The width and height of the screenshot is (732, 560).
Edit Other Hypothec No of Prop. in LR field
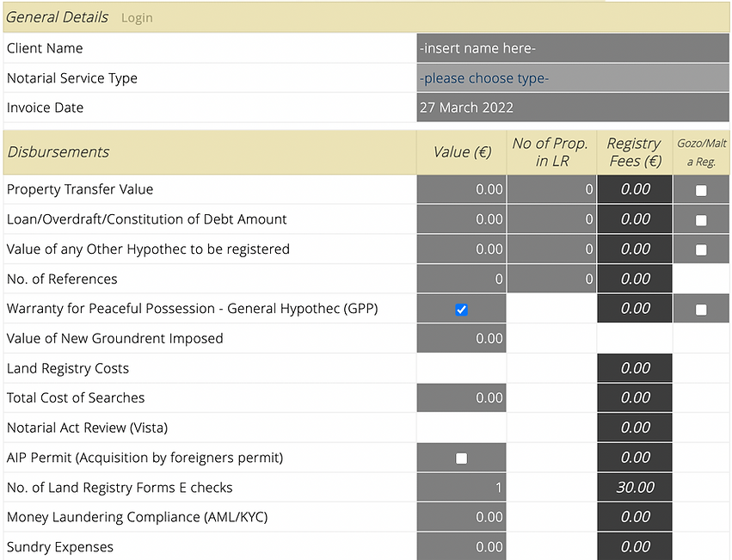551,249
